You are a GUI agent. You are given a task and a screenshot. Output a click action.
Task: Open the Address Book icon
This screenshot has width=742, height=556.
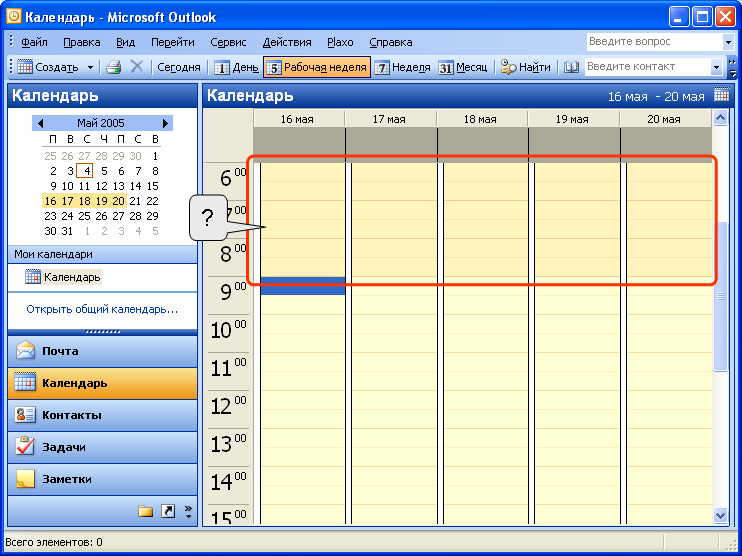tap(571, 67)
